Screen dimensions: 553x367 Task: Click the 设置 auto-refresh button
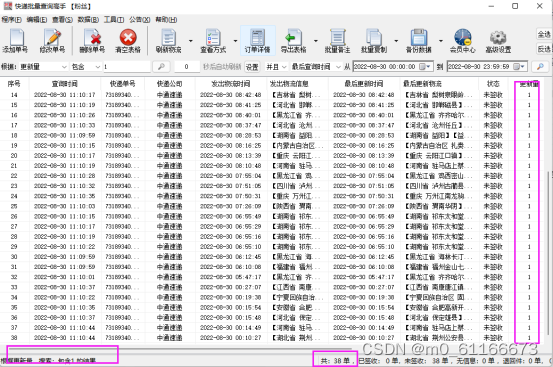[252, 66]
